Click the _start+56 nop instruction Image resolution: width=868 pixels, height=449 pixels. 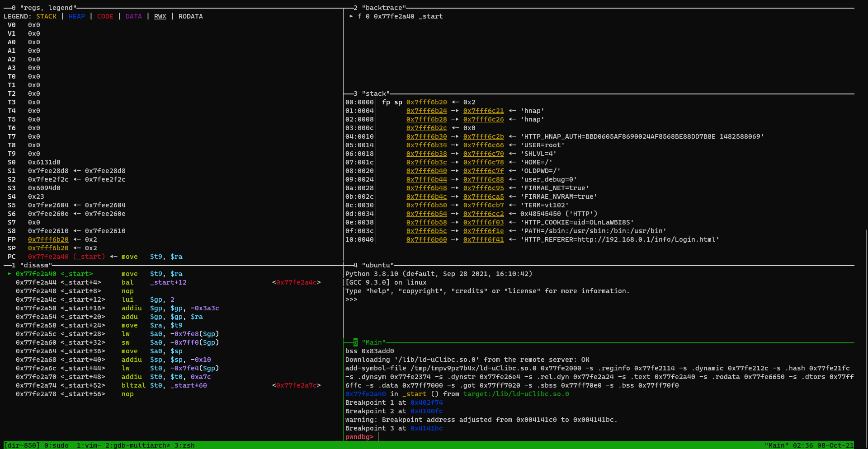tap(75, 394)
